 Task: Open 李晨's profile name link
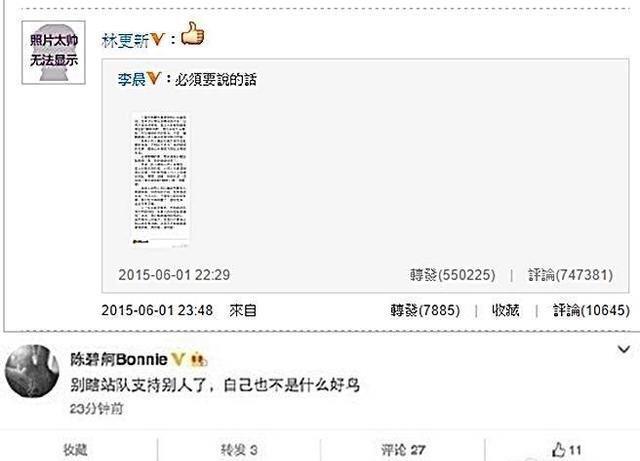[131, 79]
